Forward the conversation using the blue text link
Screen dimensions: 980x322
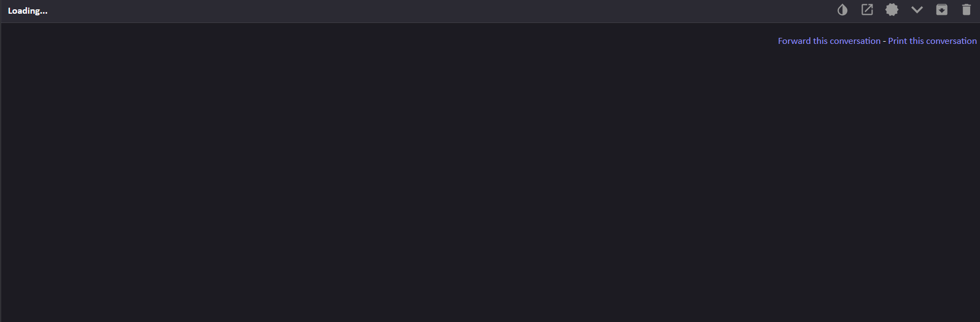click(x=829, y=41)
